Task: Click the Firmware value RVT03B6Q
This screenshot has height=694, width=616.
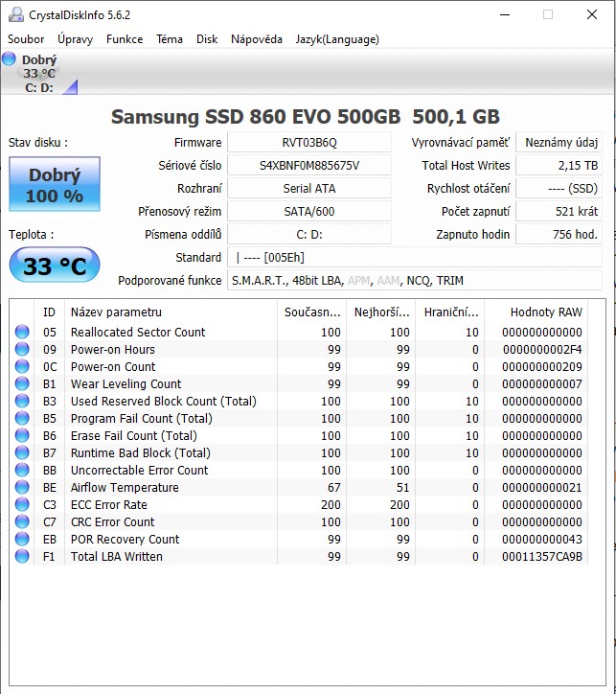Action: pyautogui.click(x=309, y=143)
